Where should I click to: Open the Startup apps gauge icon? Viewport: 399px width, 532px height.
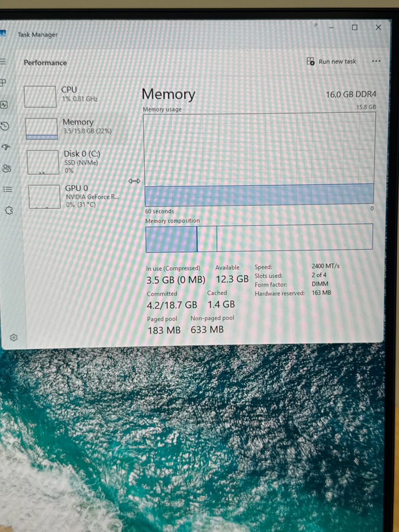(6, 147)
